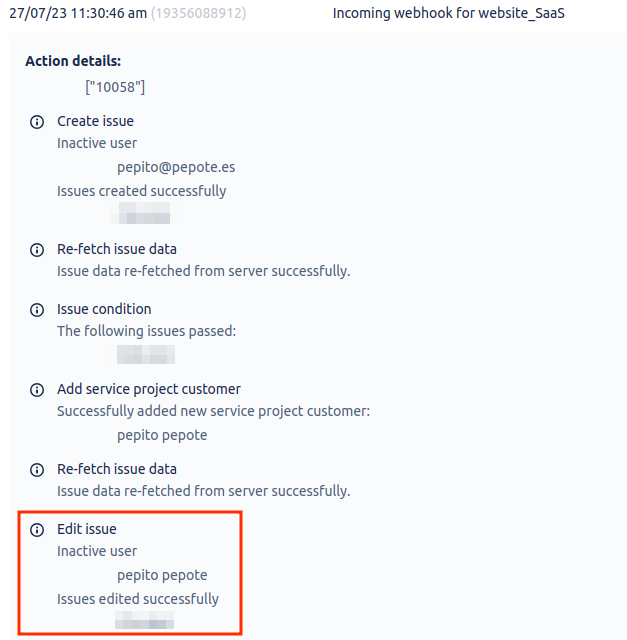Click pepito pepote under Edit issue

[162, 575]
